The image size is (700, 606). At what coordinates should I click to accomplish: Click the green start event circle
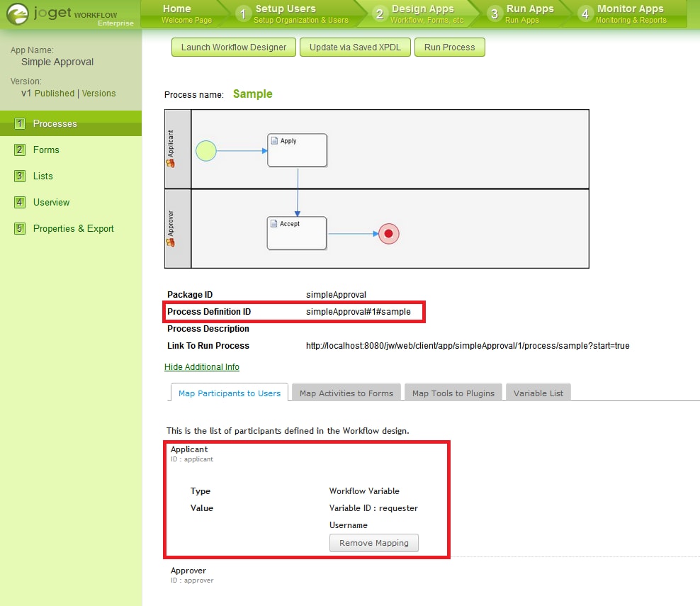[x=205, y=151]
